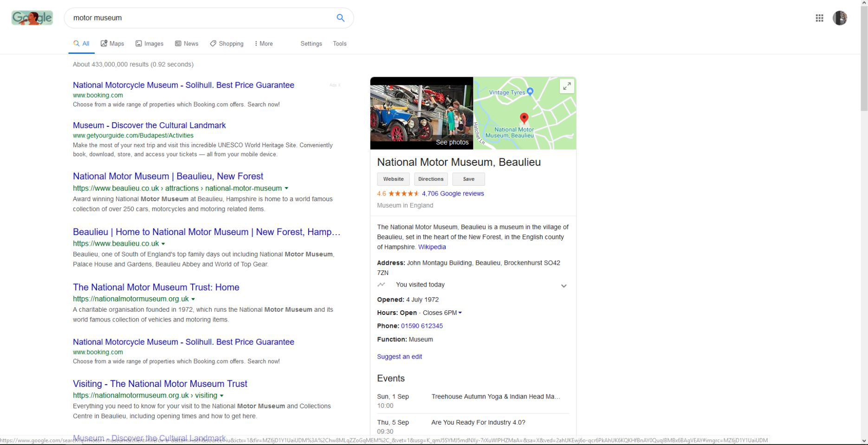Open first National Motorcycle Museum Solihull ad

[183, 85]
